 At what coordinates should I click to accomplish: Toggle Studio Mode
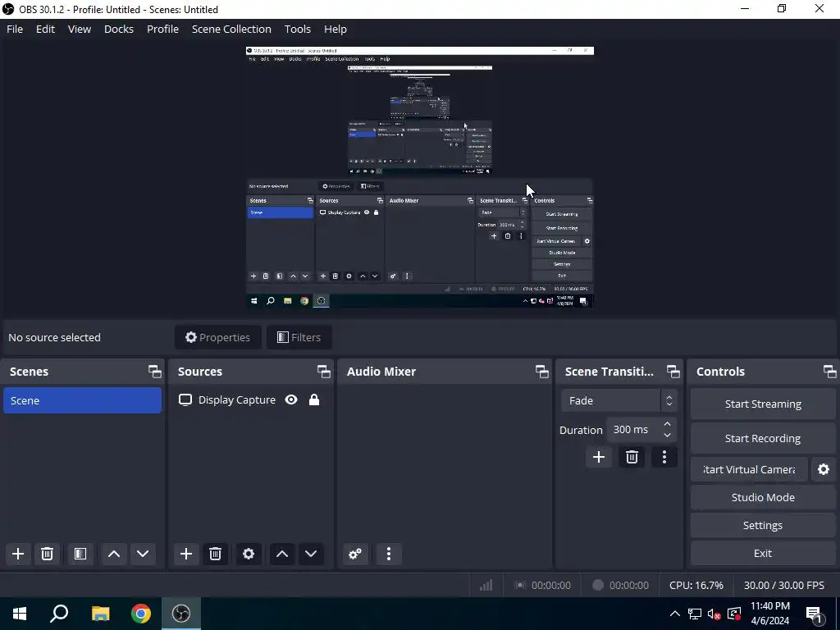(x=763, y=498)
